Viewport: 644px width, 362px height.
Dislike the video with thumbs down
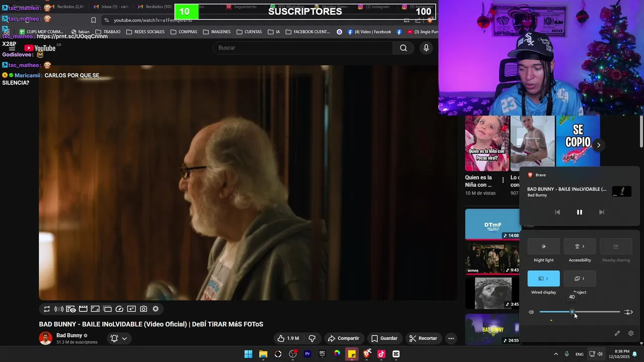[312, 338]
